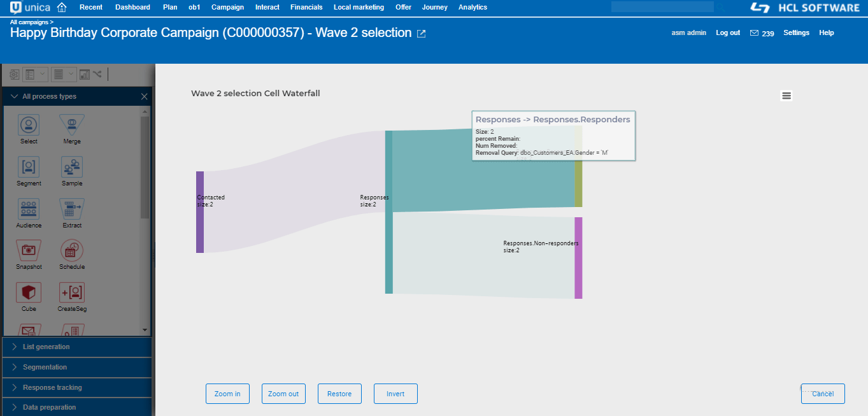Select the Schedule process icon
Screen dimensions: 868x416
72,250
